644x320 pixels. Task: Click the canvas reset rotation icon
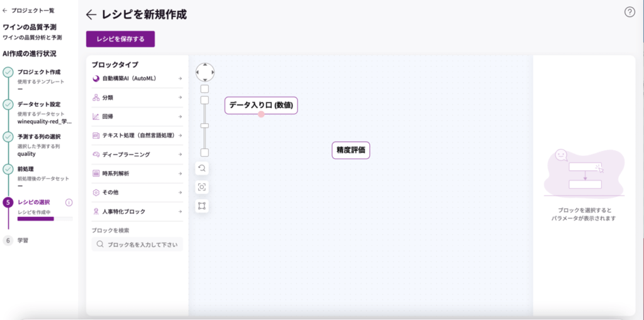[202, 168]
